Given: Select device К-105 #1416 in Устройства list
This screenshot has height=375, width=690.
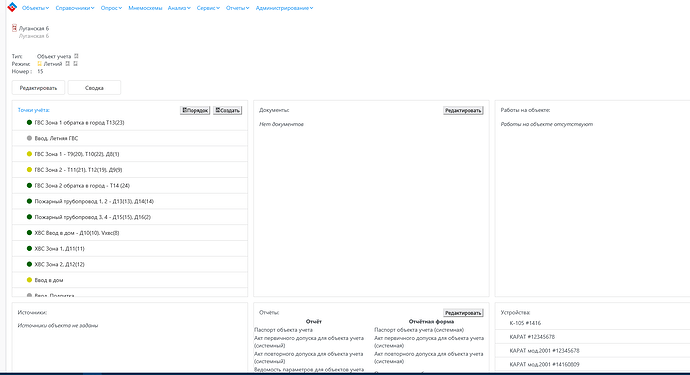Looking at the screenshot, I should tap(525, 323).
